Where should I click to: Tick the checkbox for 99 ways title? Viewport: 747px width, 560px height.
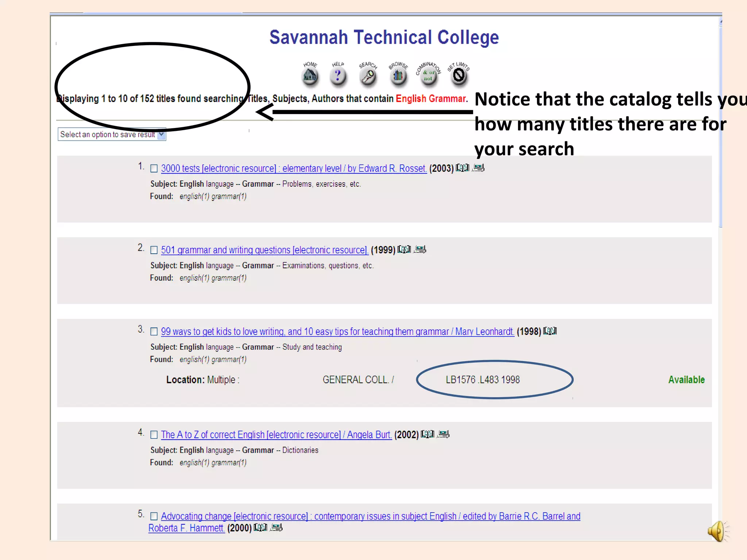tap(154, 331)
